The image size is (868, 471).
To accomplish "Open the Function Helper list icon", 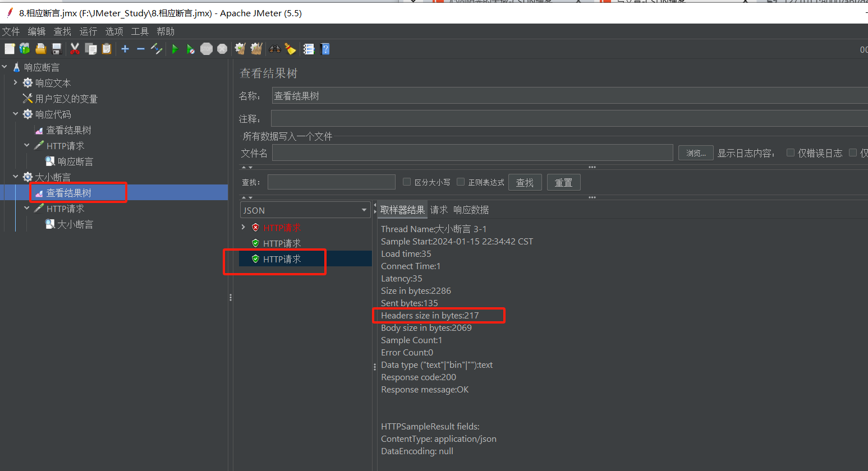I will [x=309, y=49].
